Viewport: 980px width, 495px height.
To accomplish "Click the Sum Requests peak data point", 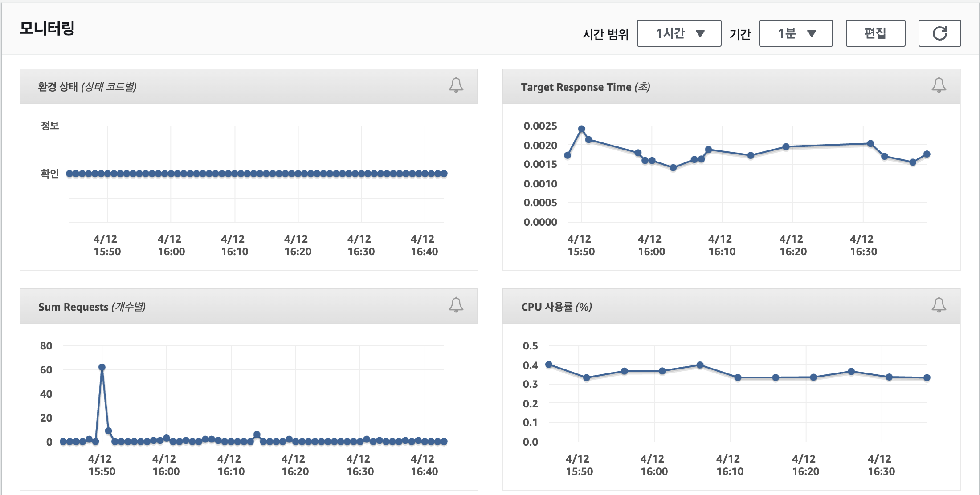I will [102, 367].
